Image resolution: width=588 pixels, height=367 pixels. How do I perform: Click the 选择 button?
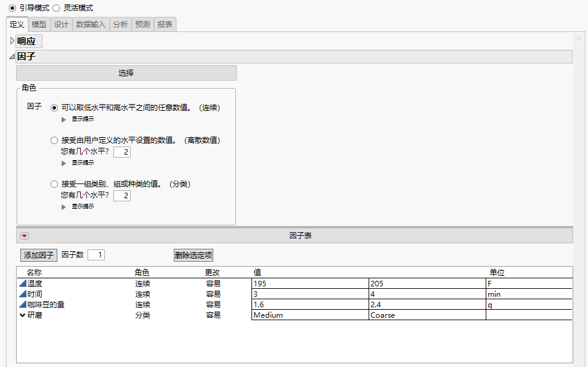coord(126,73)
